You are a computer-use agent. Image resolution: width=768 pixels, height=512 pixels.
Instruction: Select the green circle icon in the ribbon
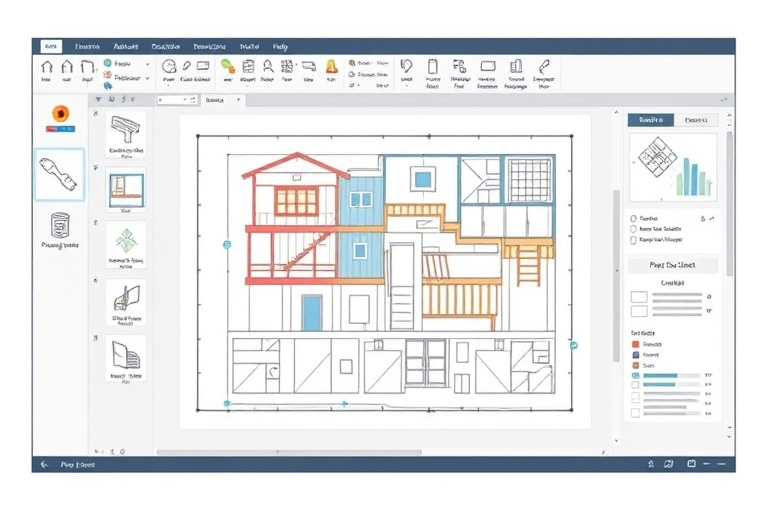click(x=108, y=63)
